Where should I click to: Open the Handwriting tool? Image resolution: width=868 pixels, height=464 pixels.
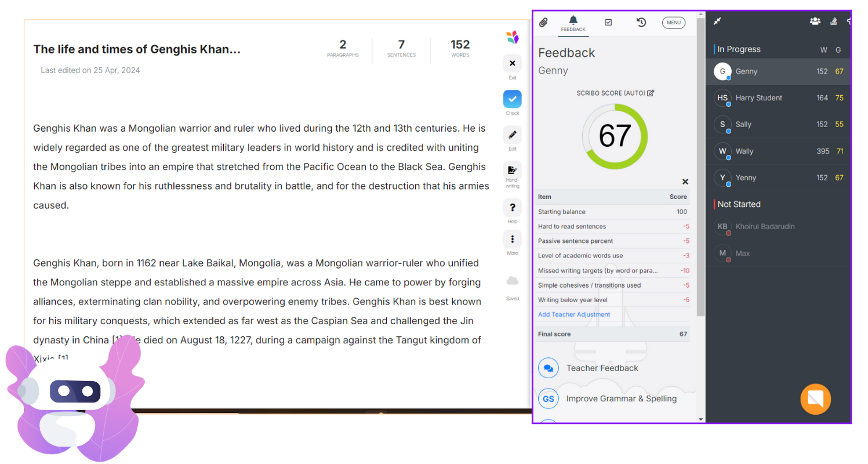coord(512,171)
